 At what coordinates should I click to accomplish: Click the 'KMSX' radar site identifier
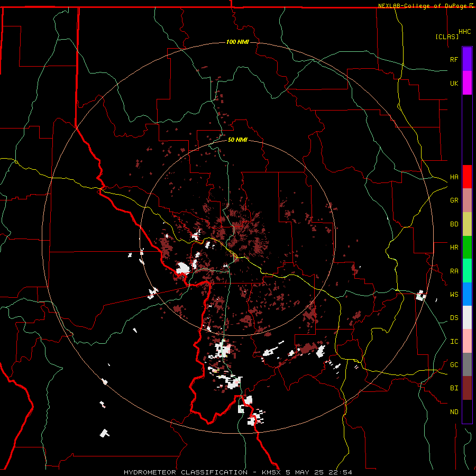pos(272,472)
